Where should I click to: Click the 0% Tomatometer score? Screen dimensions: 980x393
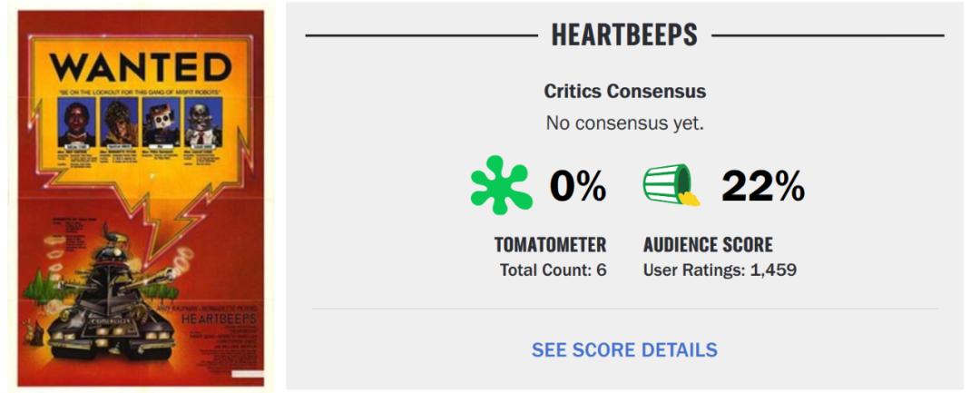pos(577,187)
